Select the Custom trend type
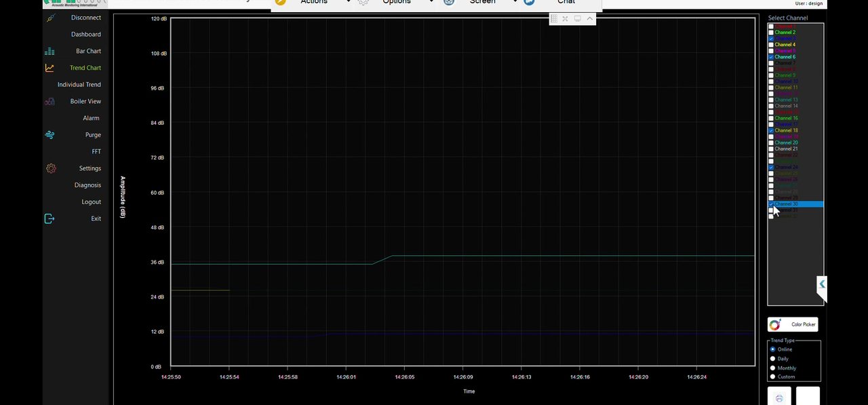 tap(773, 377)
